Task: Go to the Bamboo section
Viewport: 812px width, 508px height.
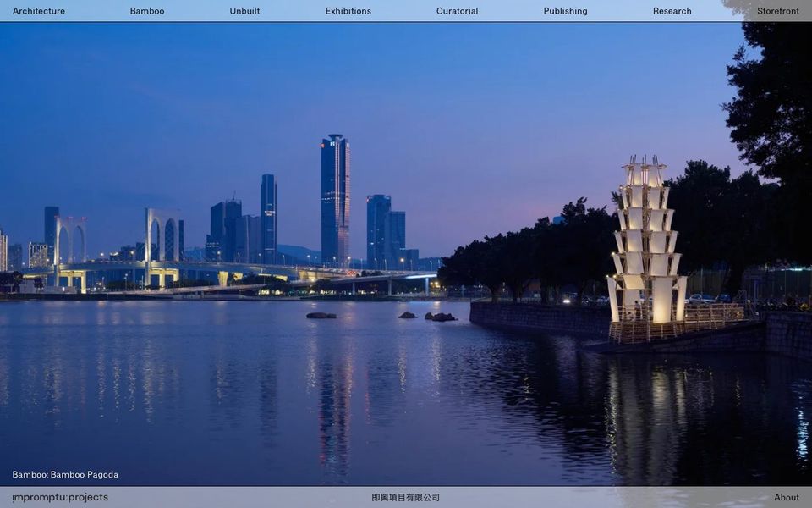Action: [x=147, y=11]
